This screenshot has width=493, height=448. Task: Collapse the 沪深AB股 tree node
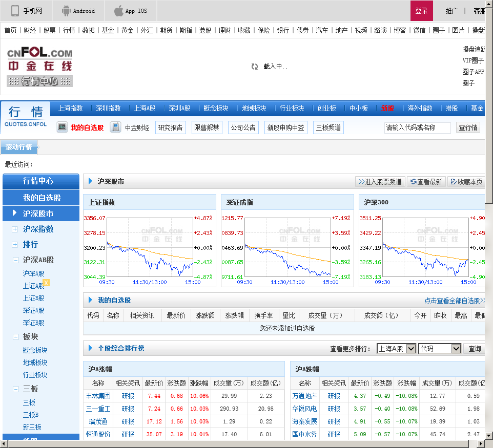[x=15, y=260]
